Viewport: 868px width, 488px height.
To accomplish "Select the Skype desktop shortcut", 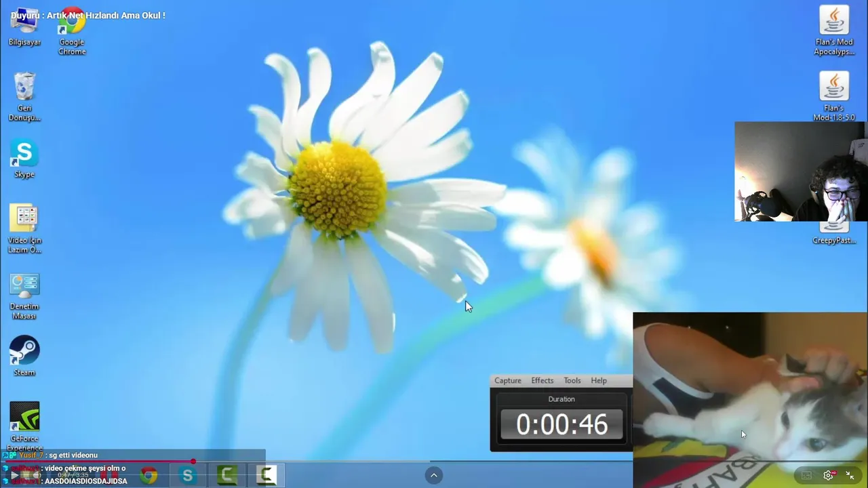I will coord(24,159).
